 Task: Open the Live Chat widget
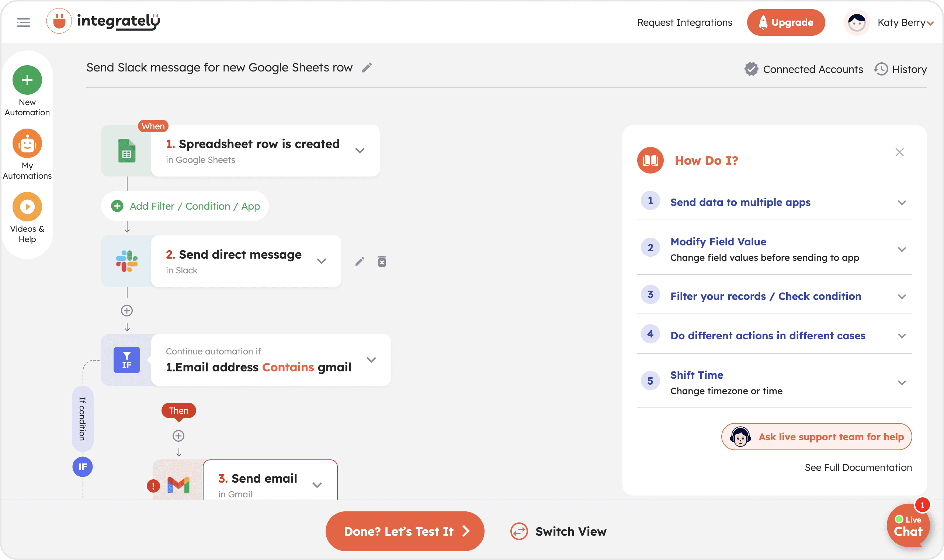pos(909,525)
